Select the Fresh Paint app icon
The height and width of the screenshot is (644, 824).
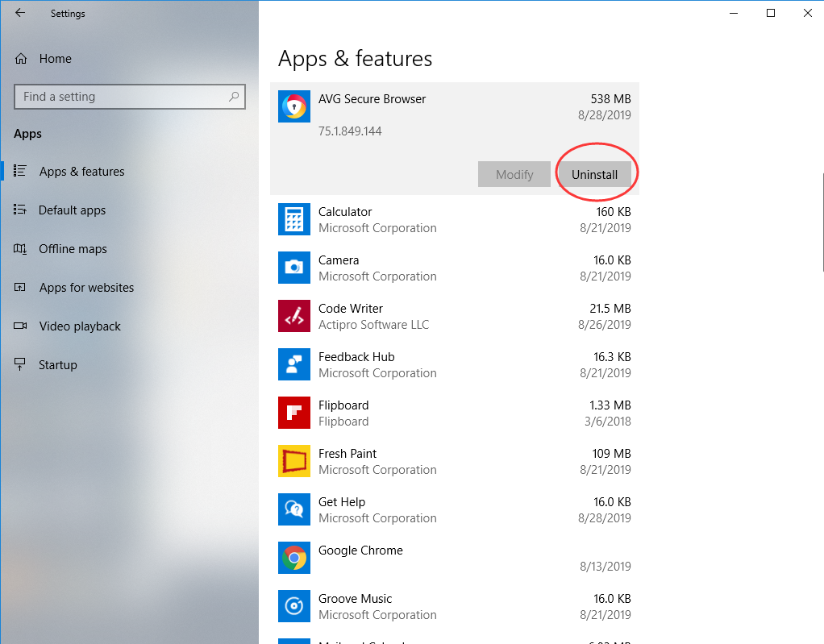[294, 461]
